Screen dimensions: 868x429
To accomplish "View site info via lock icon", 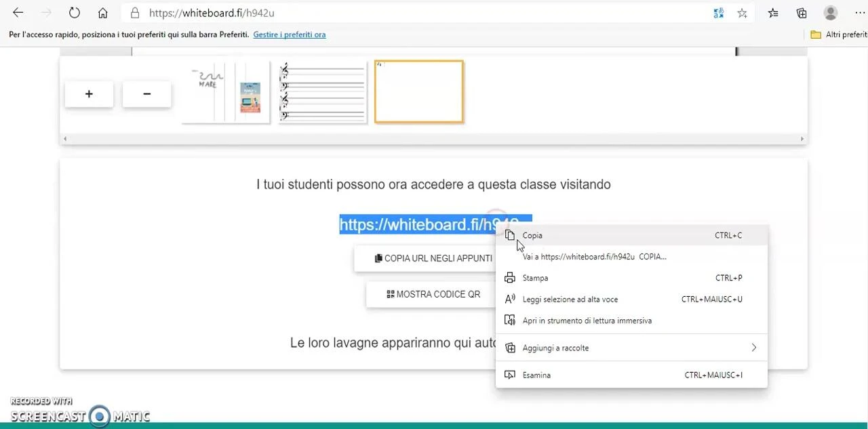I will pos(135,13).
